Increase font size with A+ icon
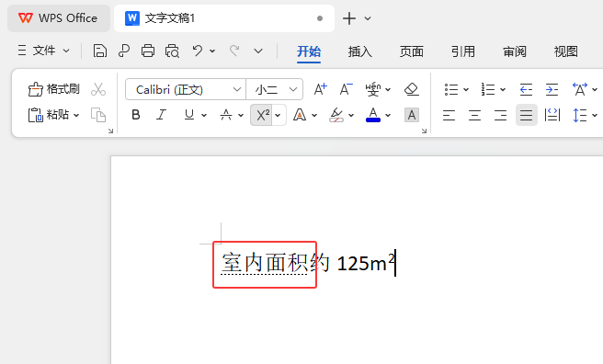Image resolution: width=603 pixels, height=364 pixels. coord(320,89)
